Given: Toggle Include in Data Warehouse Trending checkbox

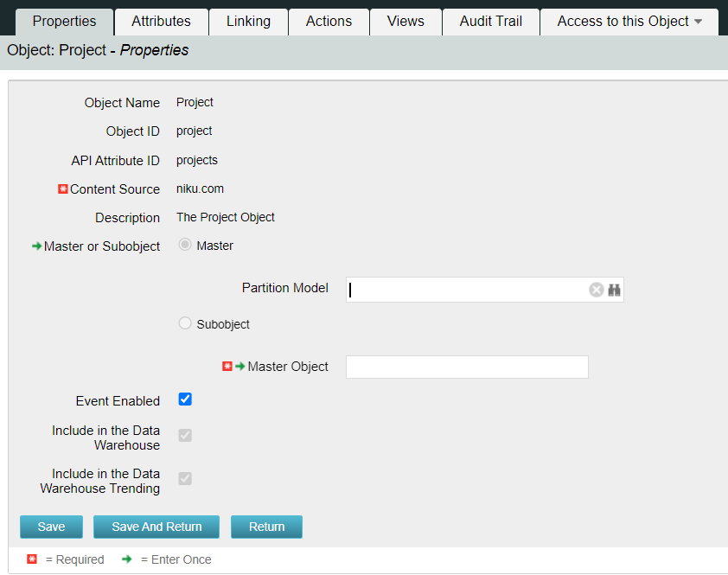Looking at the screenshot, I should tap(185, 478).
